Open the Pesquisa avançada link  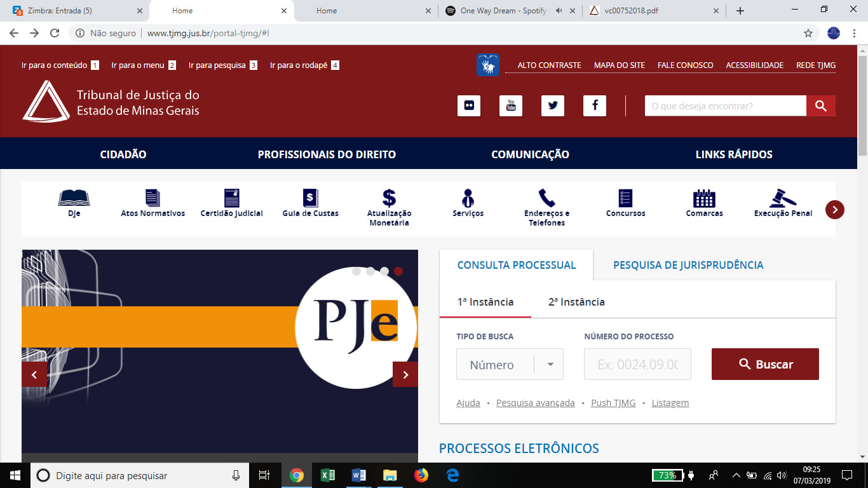tap(535, 403)
